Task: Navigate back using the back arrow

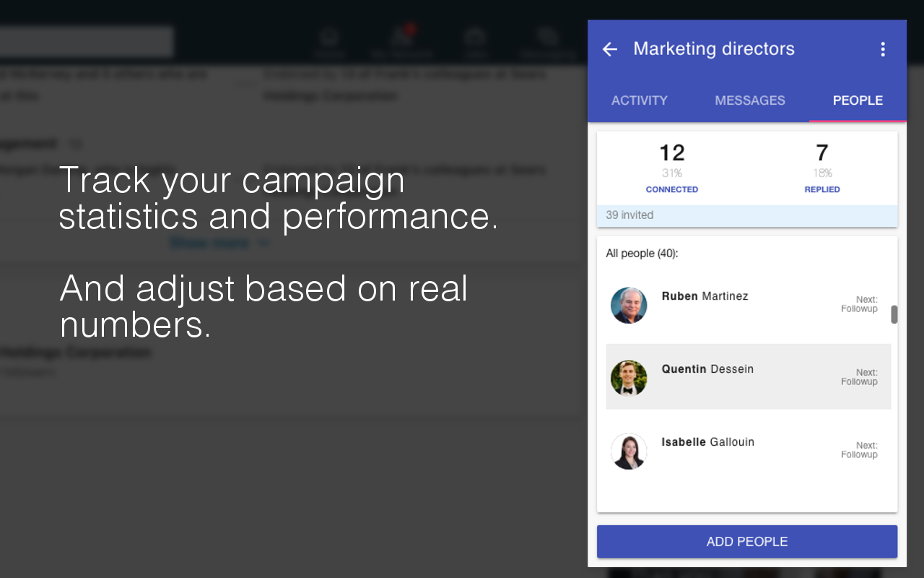Action: (610, 49)
